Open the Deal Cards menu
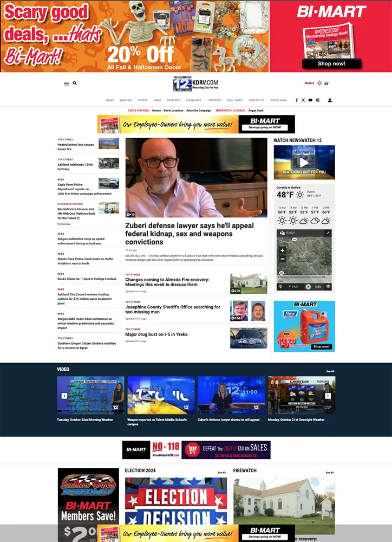 (234, 100)
